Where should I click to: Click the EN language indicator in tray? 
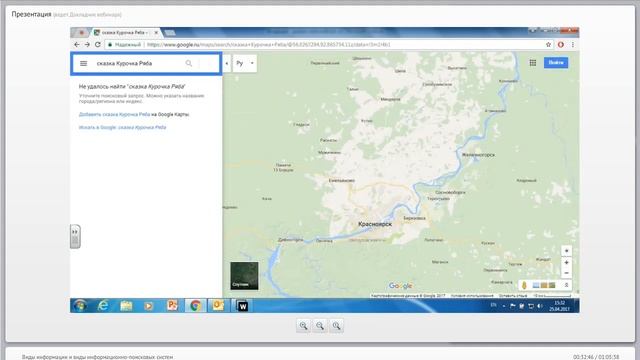click(x=493, y=305)
